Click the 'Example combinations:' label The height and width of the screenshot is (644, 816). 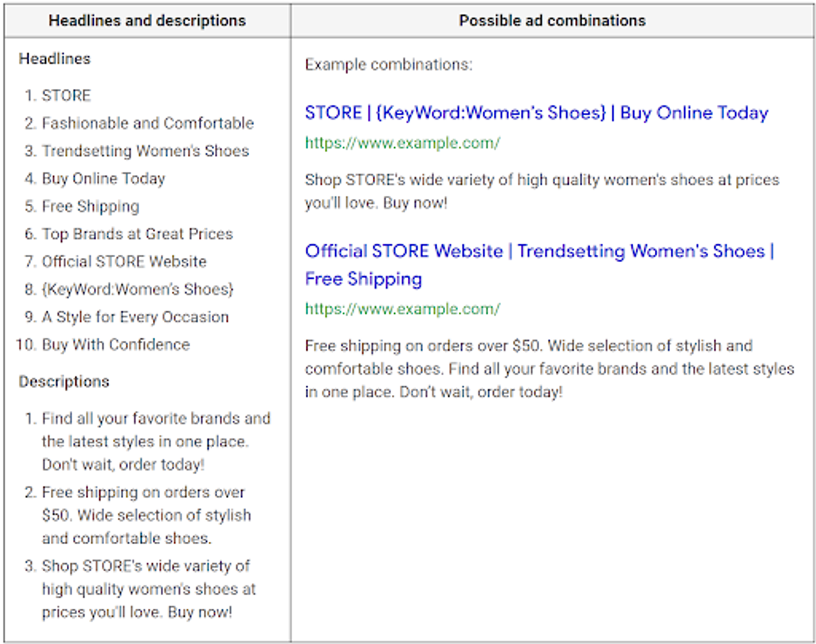pyautogui.click(x=388, y=64)
